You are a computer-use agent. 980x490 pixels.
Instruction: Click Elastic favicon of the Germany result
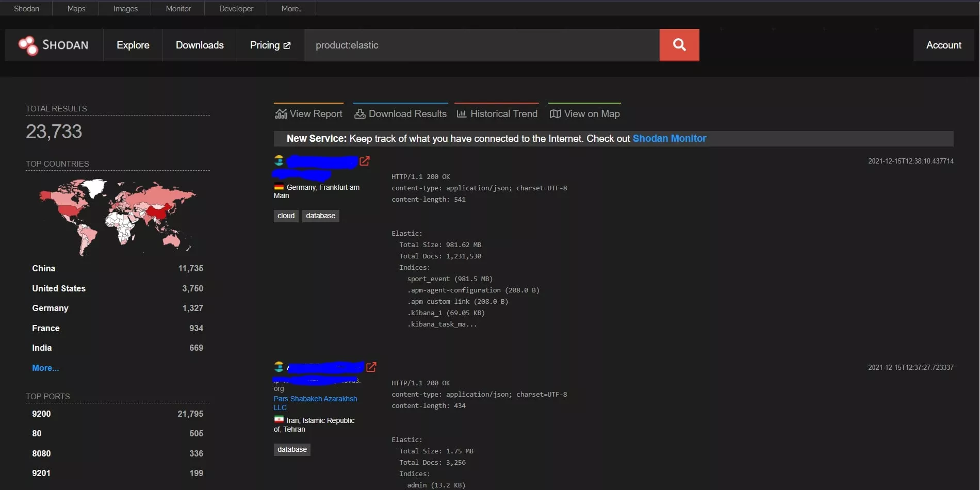coord(279,160)
